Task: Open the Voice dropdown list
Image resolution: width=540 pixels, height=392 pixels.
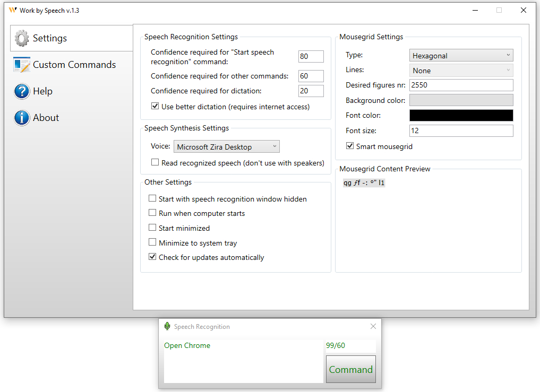Action: [227, 147]
